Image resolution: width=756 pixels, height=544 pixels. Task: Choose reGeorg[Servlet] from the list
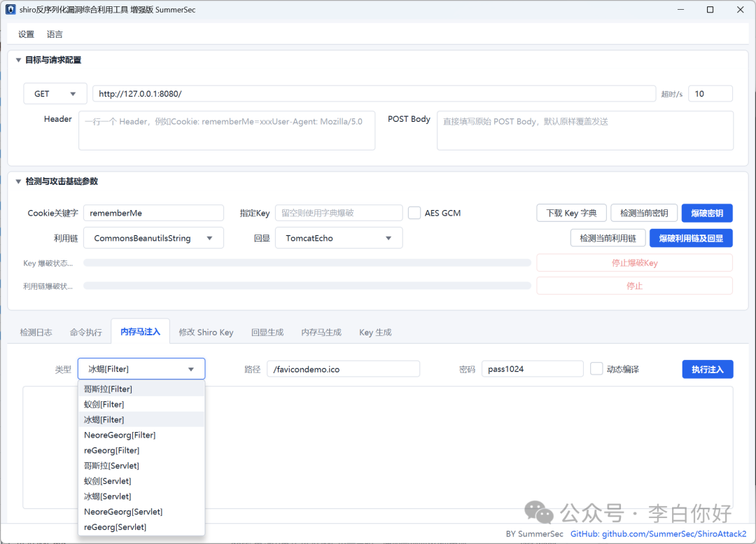[x=141, y=527]
